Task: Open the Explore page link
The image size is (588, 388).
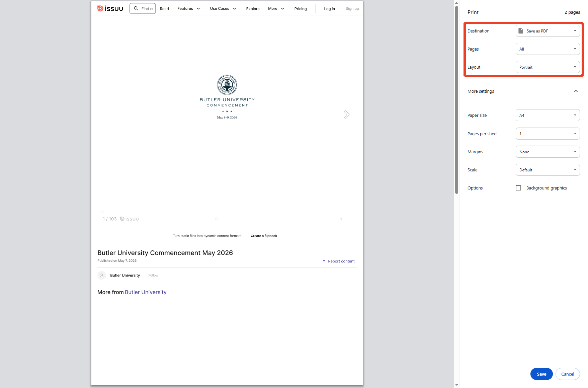Action: point(253,9)
